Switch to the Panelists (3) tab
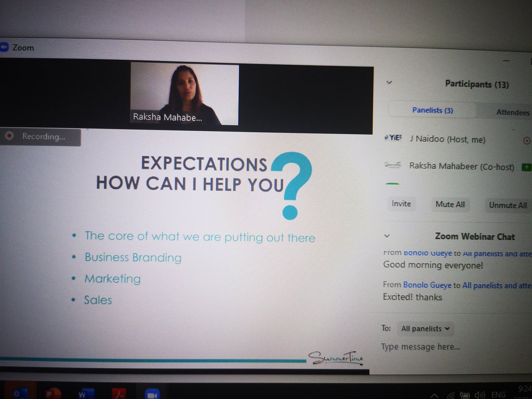Viewport: 532px width, 399px height. point(433,110)
